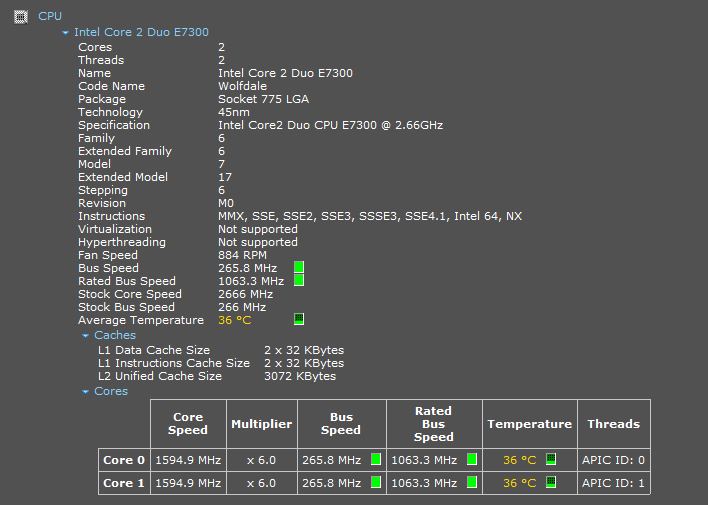Select Code Name value Wolfdale
Image resolution: width=708 pixels, height=505 pixels.
click(242, 86)
